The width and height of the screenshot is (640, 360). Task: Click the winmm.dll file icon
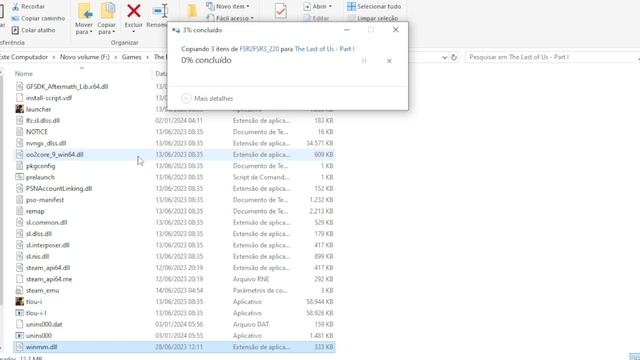point(20,347)
